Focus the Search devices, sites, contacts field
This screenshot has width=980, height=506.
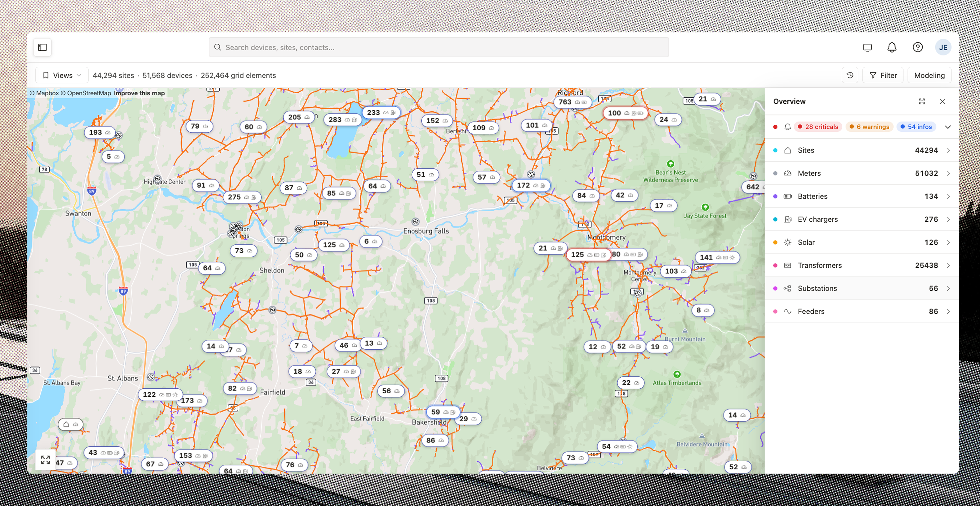(439, 47)
